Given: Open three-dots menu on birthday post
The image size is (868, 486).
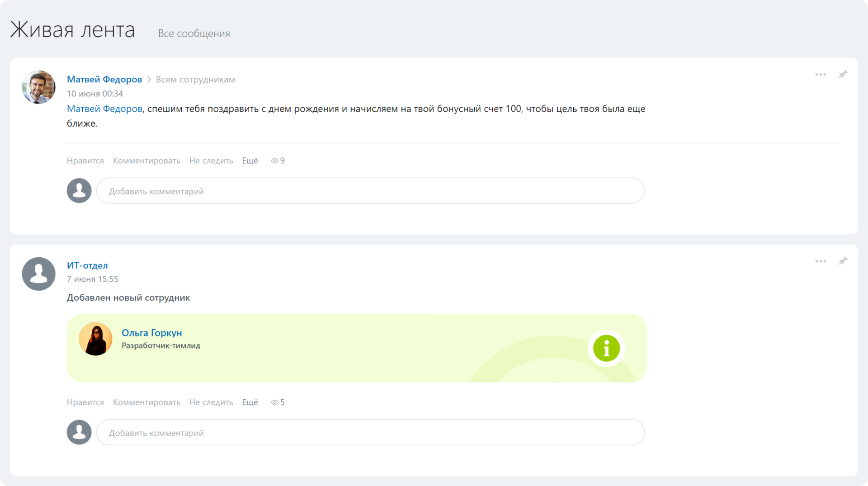Looking at the screenshot, I should point(821,75).
